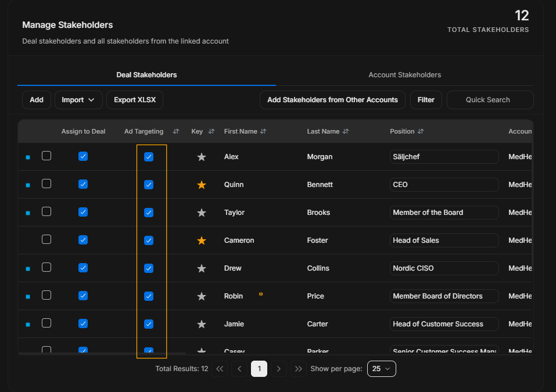Export stakeholders as XLSX
556x392 pixels.
pyautogui.click(x=135, y=100)
